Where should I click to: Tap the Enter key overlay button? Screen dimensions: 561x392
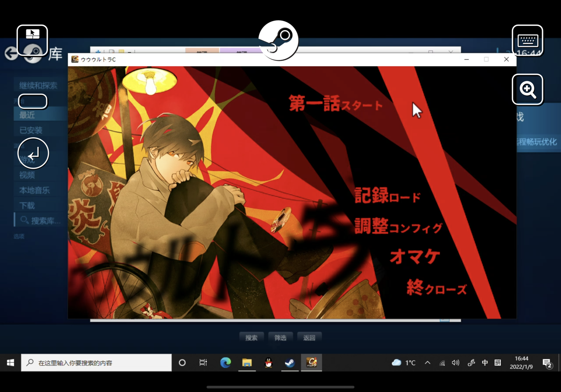[33, 153]
